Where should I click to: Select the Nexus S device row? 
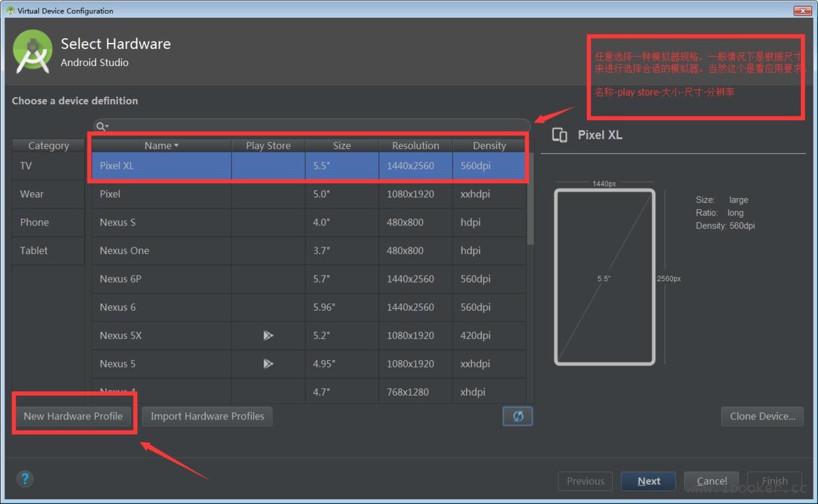[x=309, y=222]
